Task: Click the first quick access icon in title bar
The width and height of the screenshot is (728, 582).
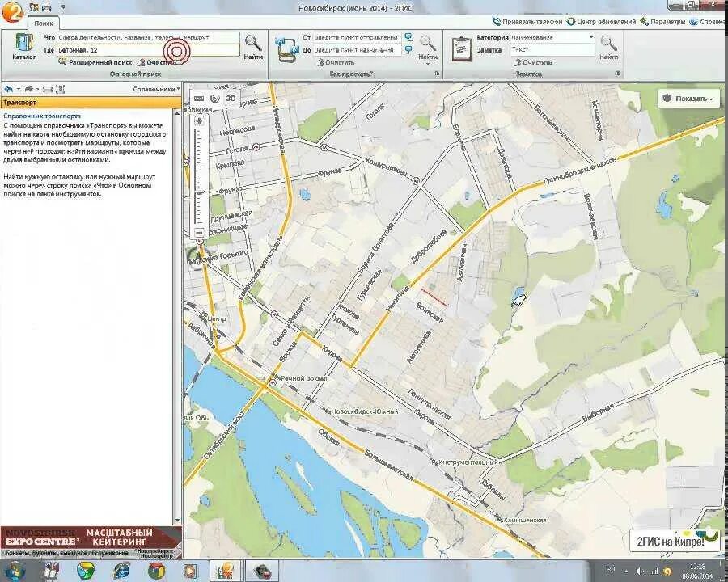Action: pyautogui.click(x=33, y=7)
